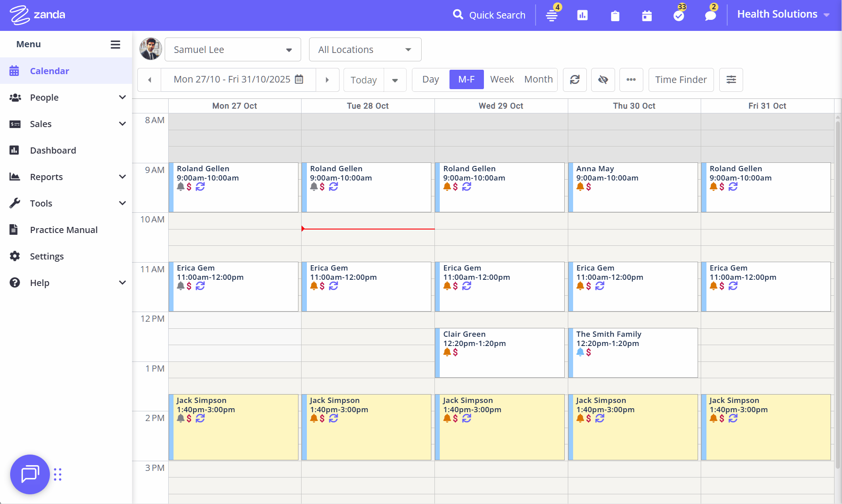
Task: Open the messages chat bubble icon
Action: tap(710, 16)
